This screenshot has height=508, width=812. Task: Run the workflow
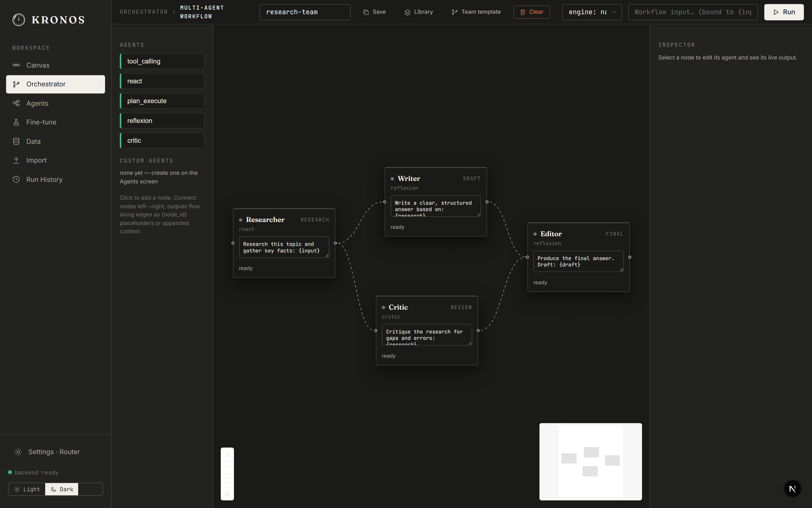[784, 12]
